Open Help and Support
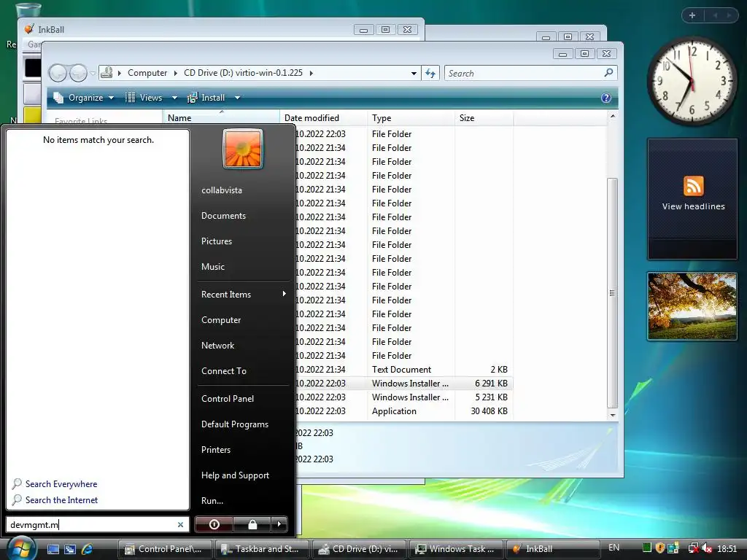Viewport: 747px width, 560px height. (x=235, y=475)
